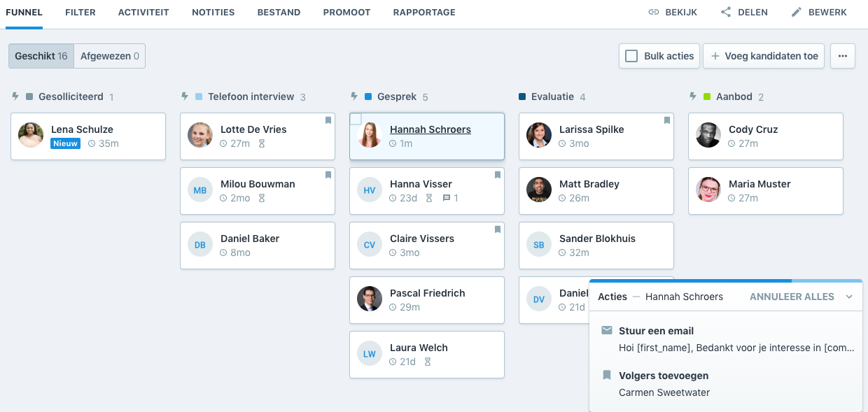This screenshot has width=868, height=412.
Task: Click Annuleer alles in the Acties panel
Action: (792, 297)
